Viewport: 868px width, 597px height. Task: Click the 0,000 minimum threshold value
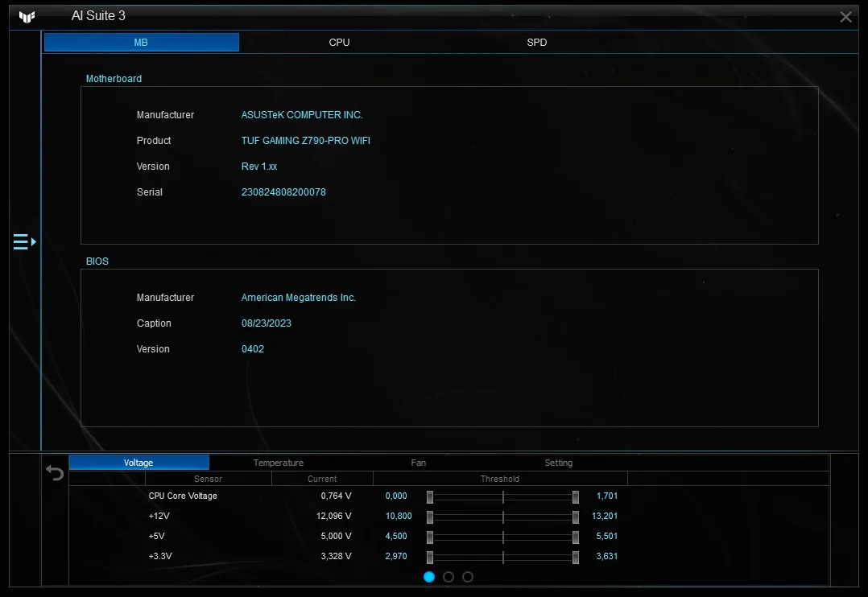click(396, 496)
